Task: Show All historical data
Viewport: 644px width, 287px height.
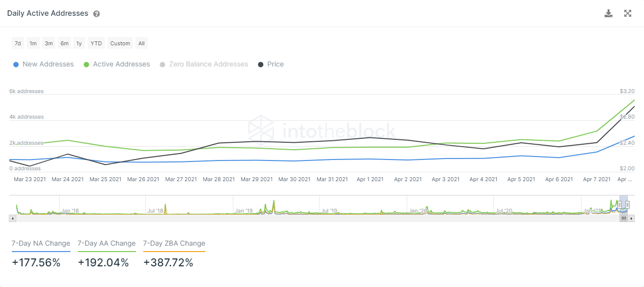Action: pos(141,43)
